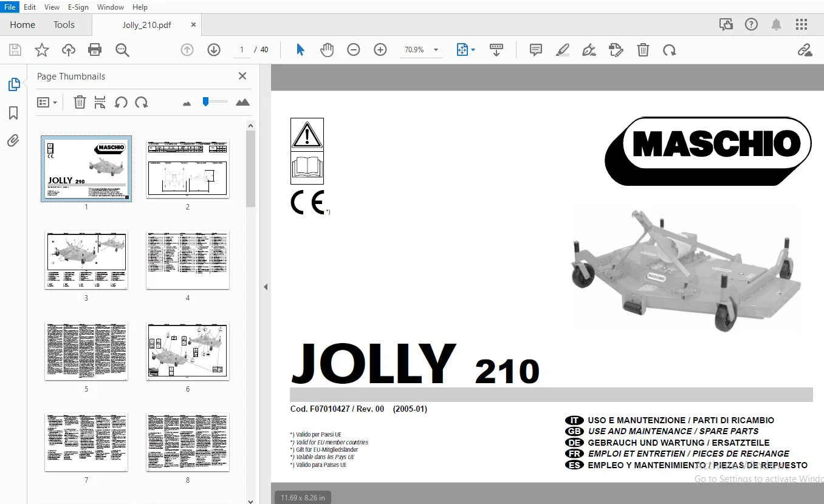
Task: Select the highlight text tool
Action: (x=563, y=50)
